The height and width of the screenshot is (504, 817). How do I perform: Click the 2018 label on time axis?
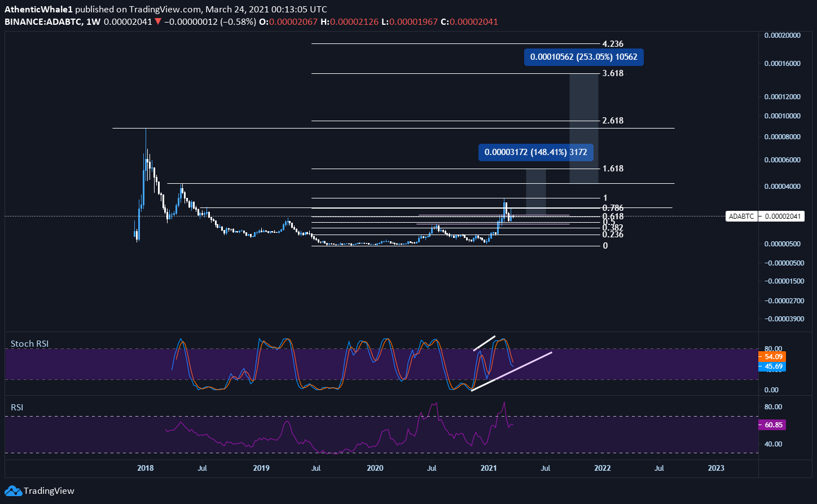click(x=146, y=468)
